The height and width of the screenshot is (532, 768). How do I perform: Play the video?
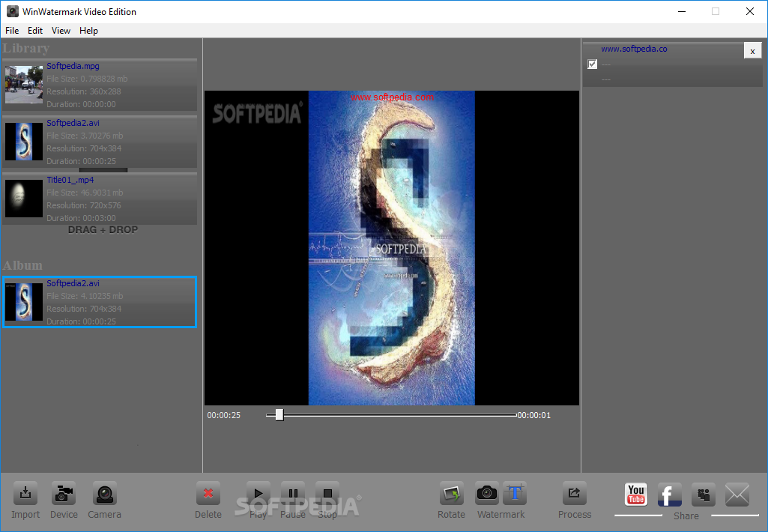[x=258, y=494]
